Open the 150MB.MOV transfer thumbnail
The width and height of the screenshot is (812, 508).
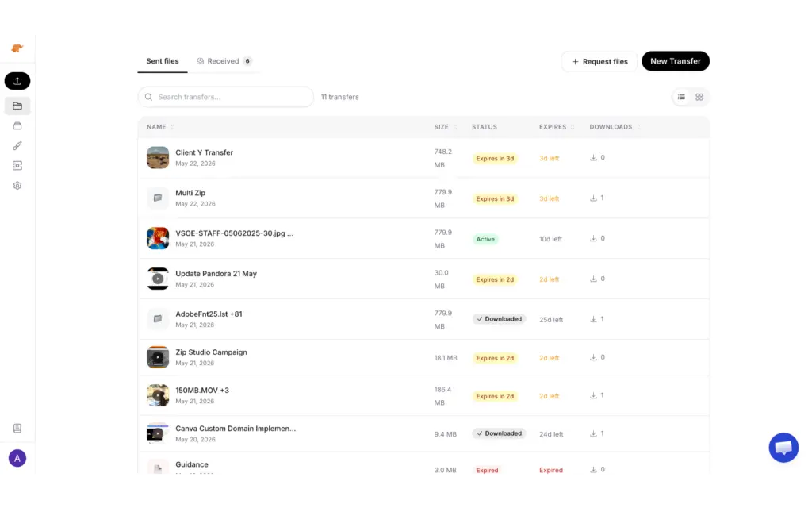click(158, 395)
